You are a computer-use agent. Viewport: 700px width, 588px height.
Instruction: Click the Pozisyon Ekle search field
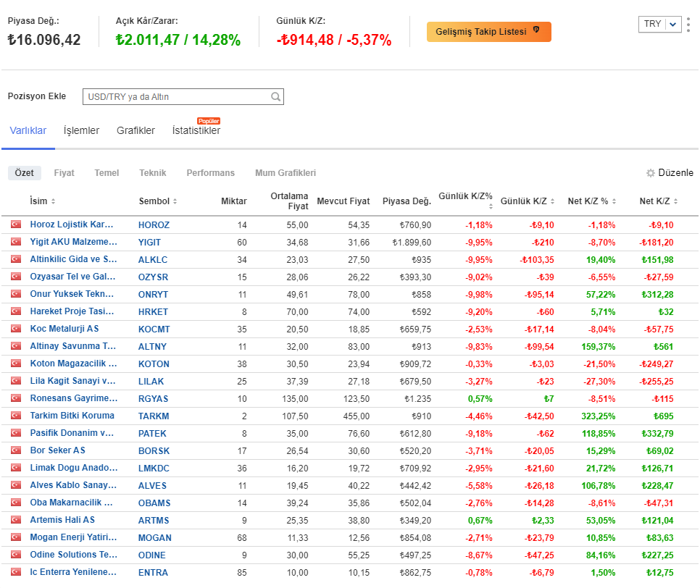(x=183, y=97)
